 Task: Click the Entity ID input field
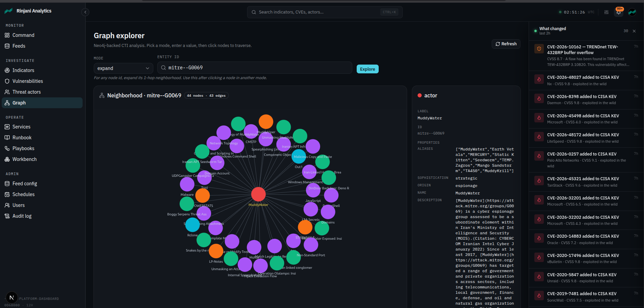(254, 68)
